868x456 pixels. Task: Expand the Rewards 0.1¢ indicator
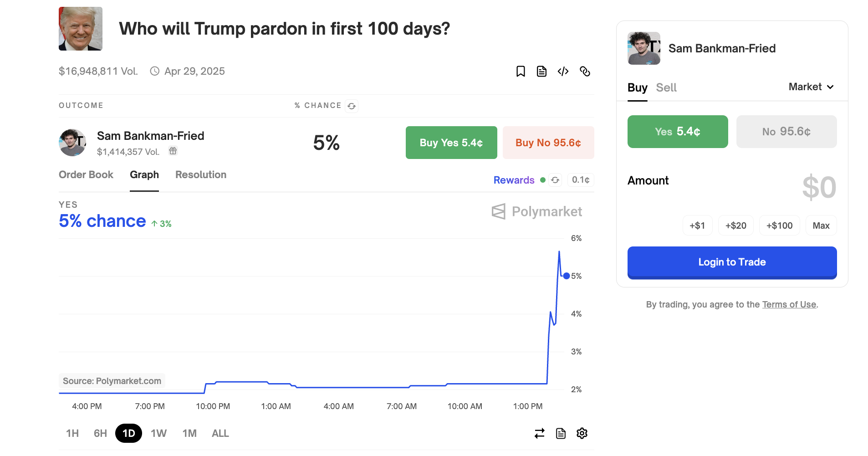coord(580,180)
